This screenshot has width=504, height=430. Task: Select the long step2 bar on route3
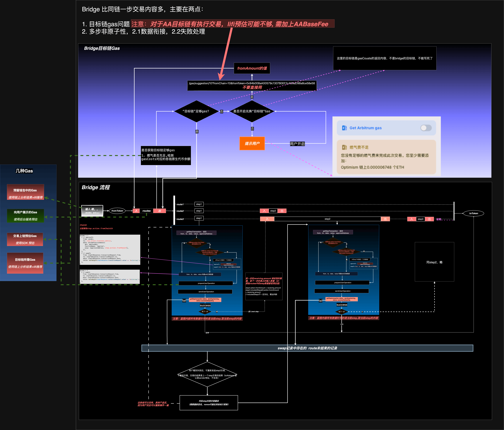click(x=327, y=219)
